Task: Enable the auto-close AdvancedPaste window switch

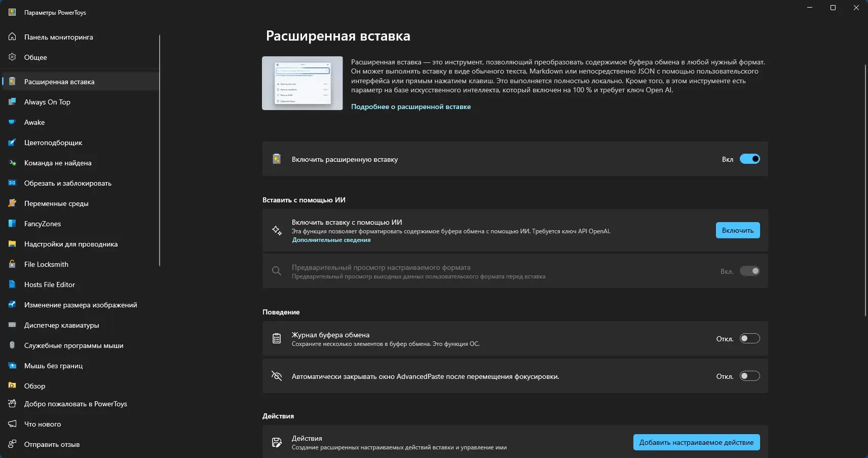Action: (750, 376)
